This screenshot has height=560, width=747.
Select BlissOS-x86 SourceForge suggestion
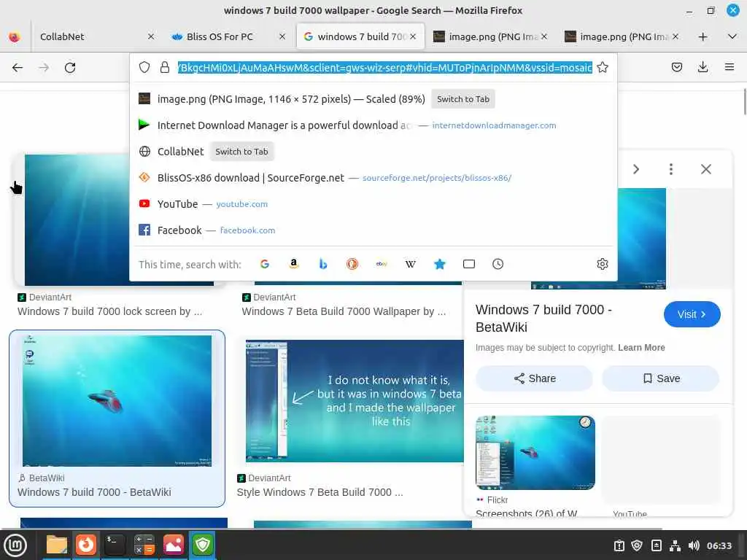373,178
